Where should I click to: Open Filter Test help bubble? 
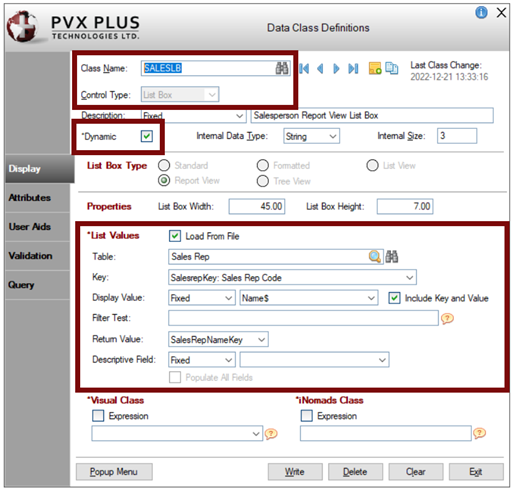(x=447, y=318)
